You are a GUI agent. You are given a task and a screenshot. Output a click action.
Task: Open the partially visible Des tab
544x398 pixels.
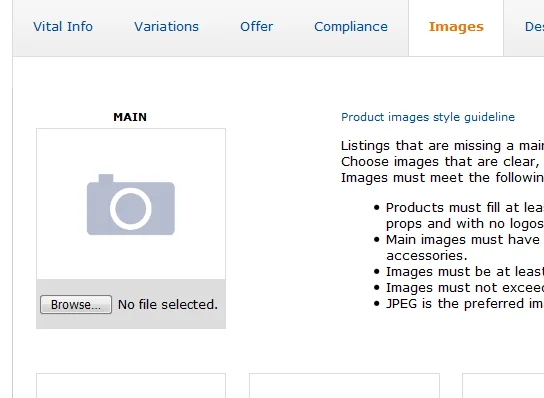534,27
